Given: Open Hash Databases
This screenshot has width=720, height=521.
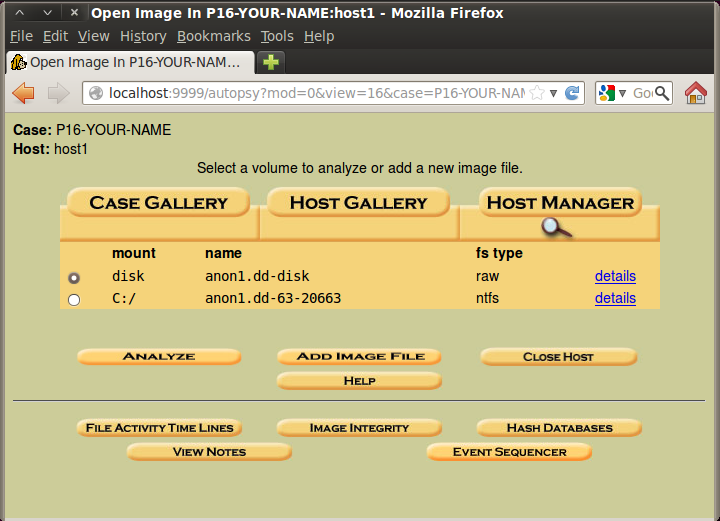Looking at the screenshot, I should (x=559, y=428).
